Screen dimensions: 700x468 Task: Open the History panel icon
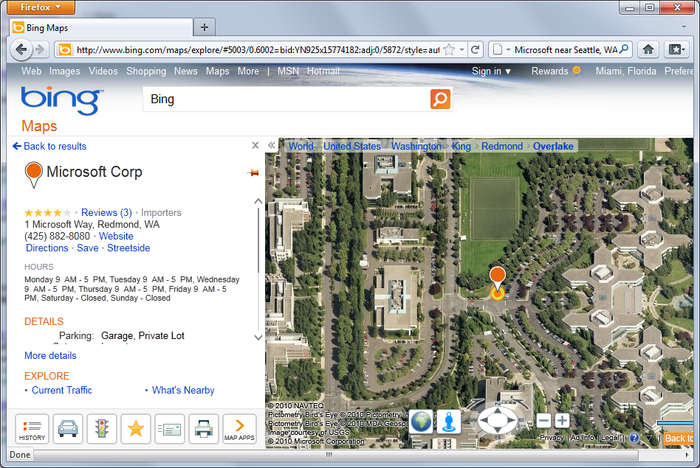click(x=32, y=429)
